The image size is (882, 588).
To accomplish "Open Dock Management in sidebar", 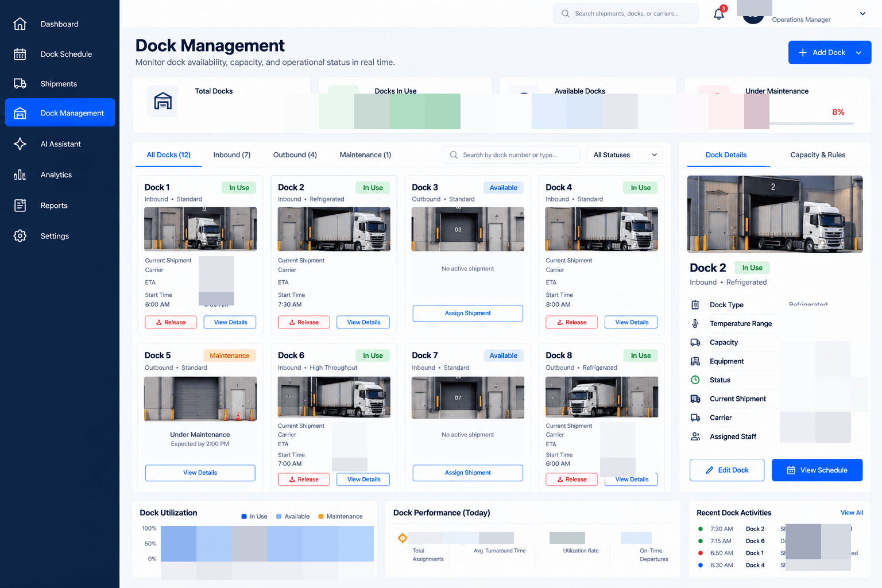I will coord(60,113).
